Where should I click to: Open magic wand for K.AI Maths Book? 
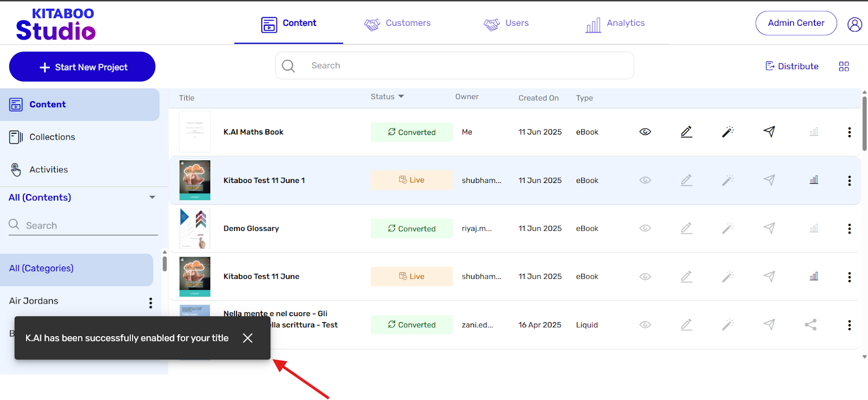pos(728,132)
